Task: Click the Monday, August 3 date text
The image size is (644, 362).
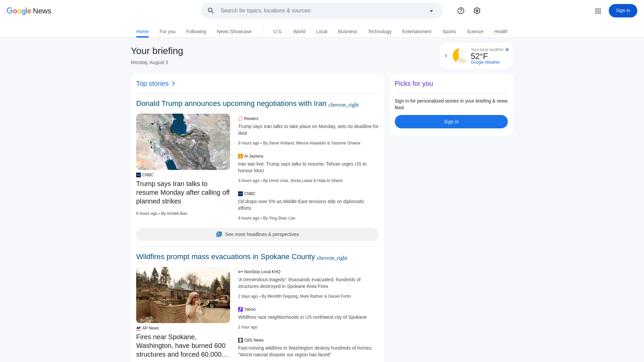Action: (149, 62)
